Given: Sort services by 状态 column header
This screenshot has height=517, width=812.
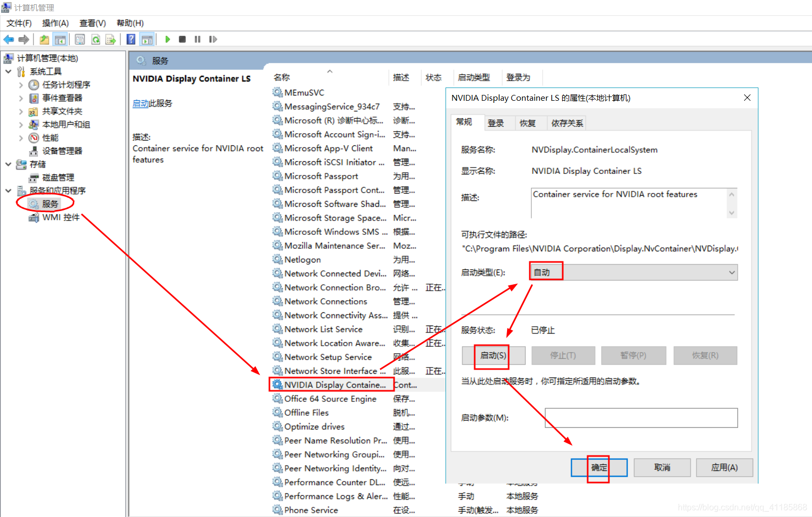Looking at the screenshot, I should point(434,77).
